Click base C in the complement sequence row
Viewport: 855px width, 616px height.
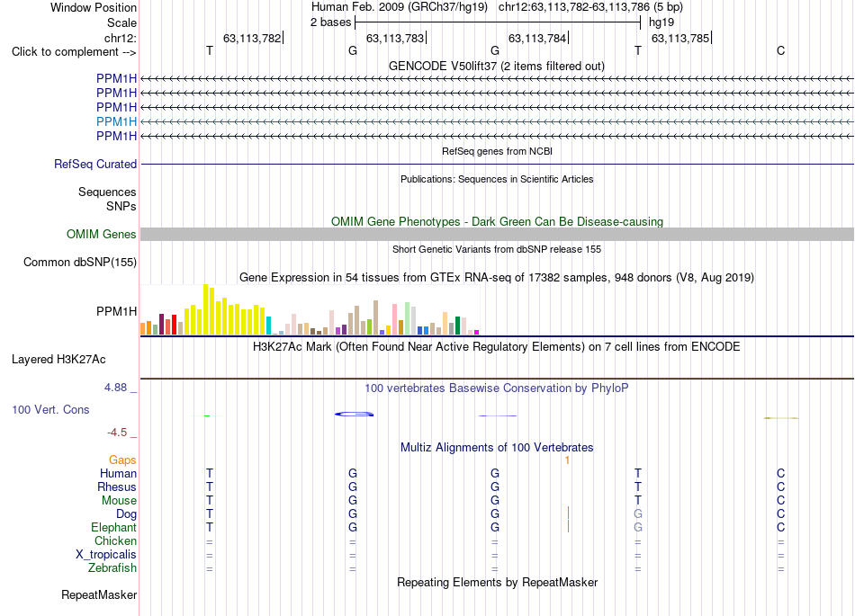point(781,50)
